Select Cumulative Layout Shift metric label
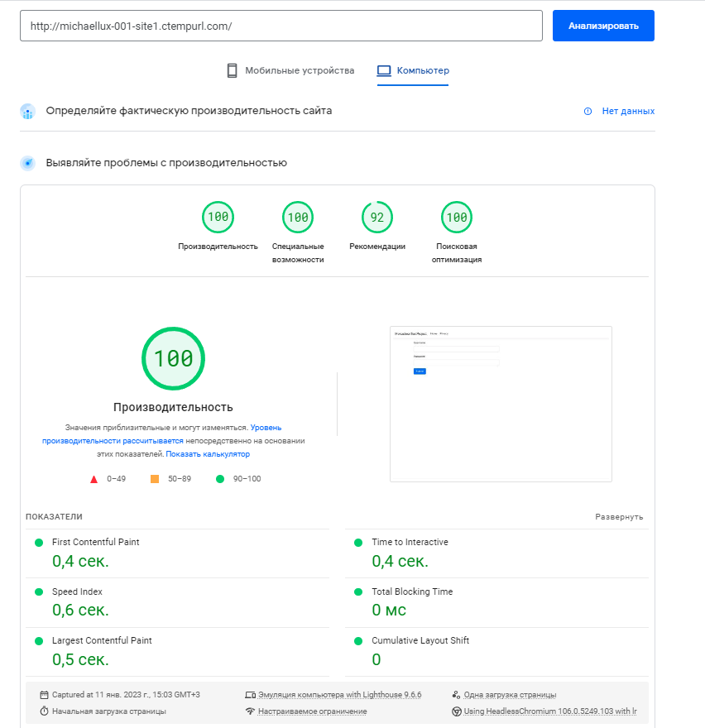The image size is (705, 728). [420, 640]
